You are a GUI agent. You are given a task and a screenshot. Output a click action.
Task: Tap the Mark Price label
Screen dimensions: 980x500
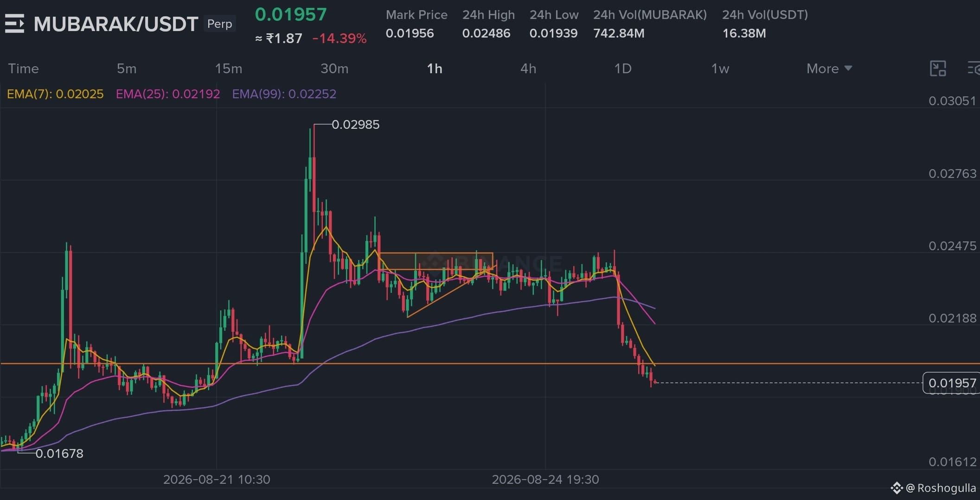(x=416, y=15)
